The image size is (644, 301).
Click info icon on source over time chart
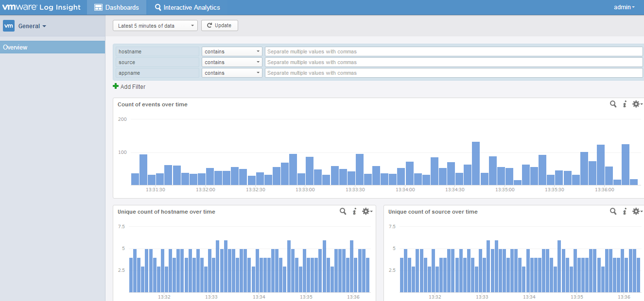click(625, 211)
